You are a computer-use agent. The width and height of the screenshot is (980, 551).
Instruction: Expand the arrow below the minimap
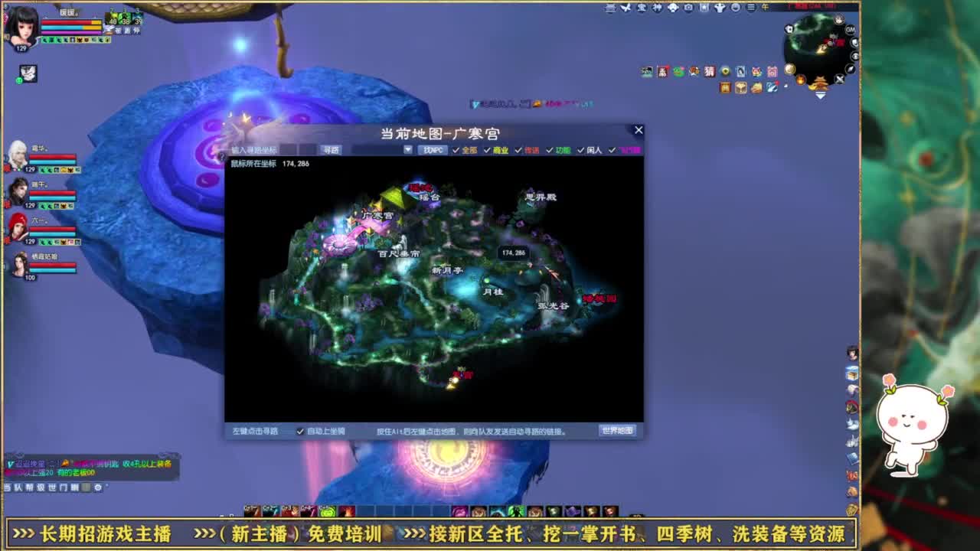coord(820,95)
